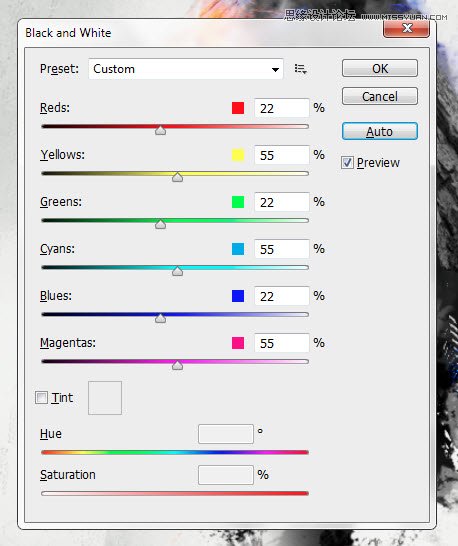This screenshot has width=458, height=546.
Task: Click the Magentas slider thumb
Action: 177,365
